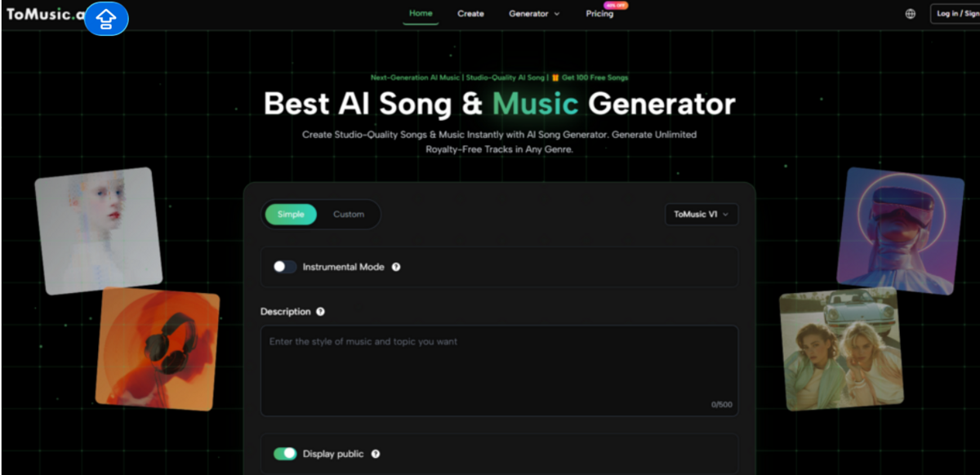Click the blue upload arrow icon

[x=106, y=19]
